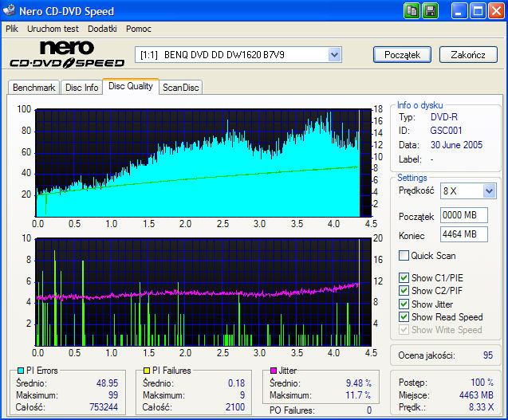Click the date 30 June 2005
Viewport: 508px width, 420px height.
tap(456, 145)
